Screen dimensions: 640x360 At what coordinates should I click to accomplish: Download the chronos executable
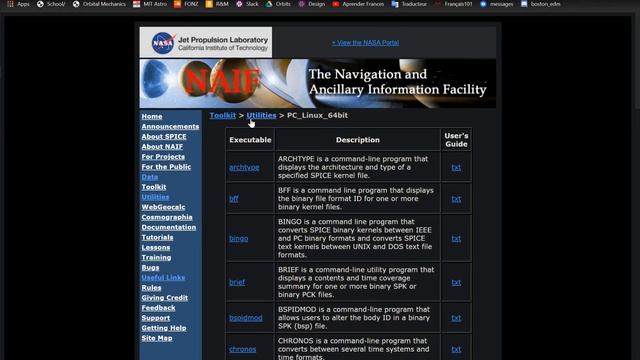click(x=243, y=349)
